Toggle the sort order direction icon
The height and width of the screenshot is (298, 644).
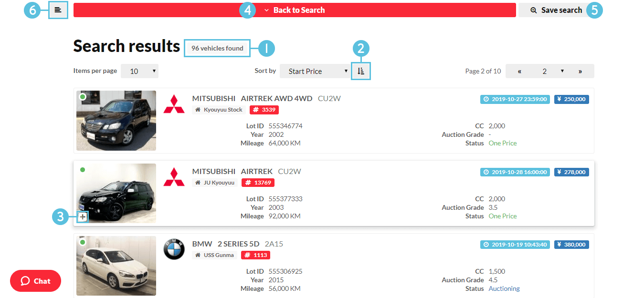click(x=361, y=71)
